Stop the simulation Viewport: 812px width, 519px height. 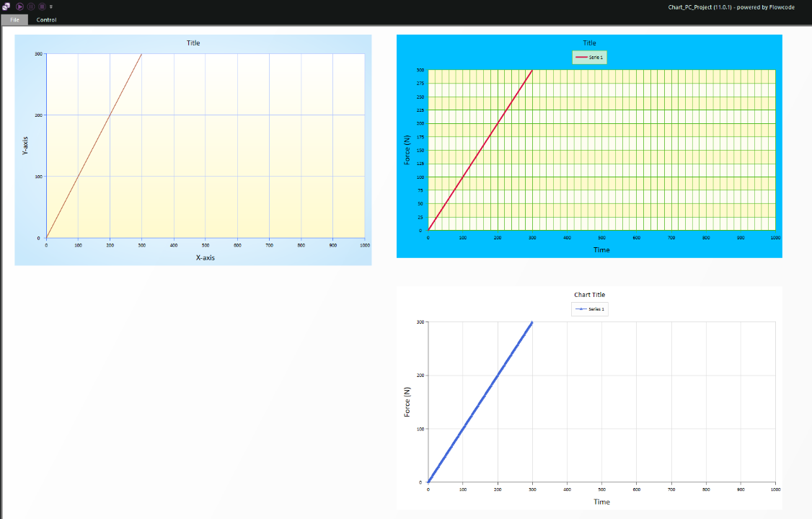(x=41, y=6)
